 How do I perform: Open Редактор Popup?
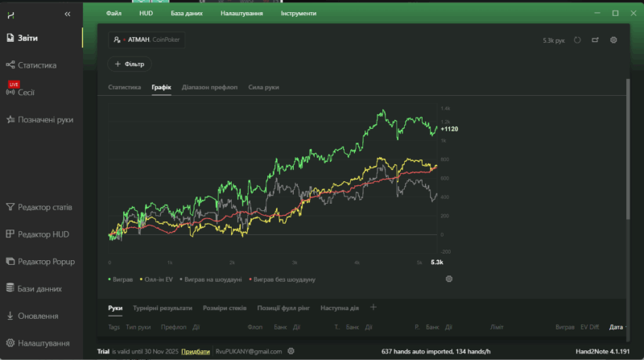46,262
